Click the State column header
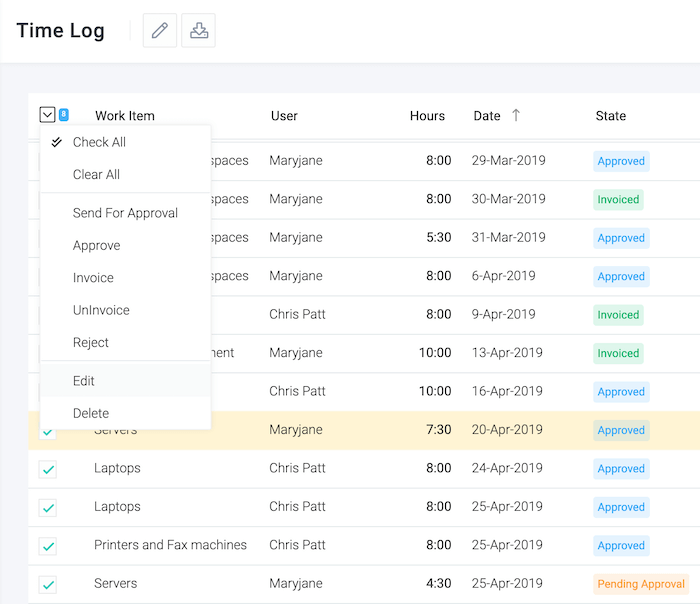The height and width of the screenshot is (604, 700). click(x=610, y=116)
